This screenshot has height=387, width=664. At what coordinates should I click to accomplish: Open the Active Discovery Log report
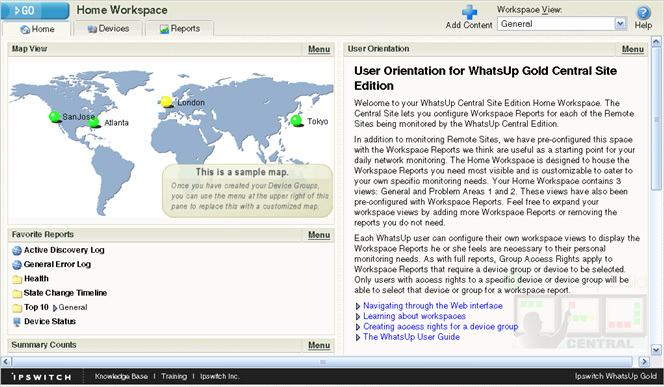(64, 250)
